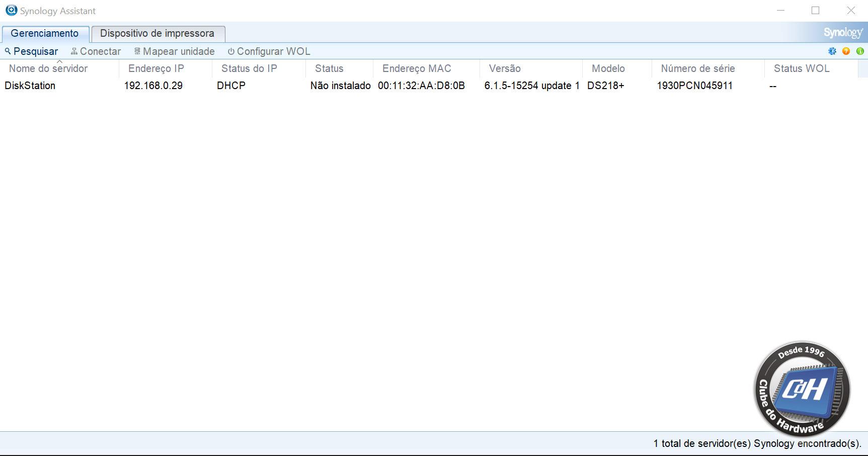Click the Status column header
This screenshot has width=868, height=456.
tap(339, 68)
